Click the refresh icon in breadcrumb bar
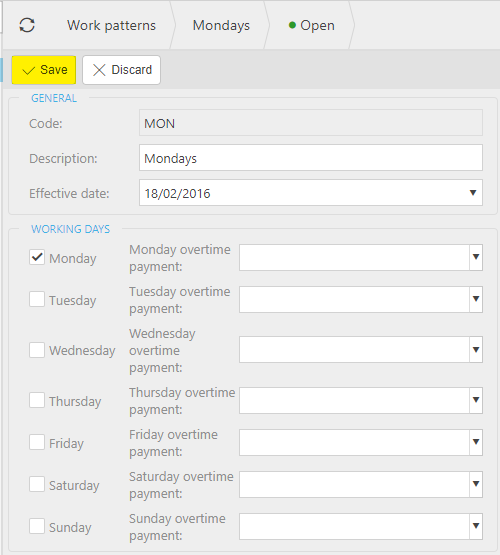Image resolution: width=500 pixels, height=555 pixels. (27, 25)
